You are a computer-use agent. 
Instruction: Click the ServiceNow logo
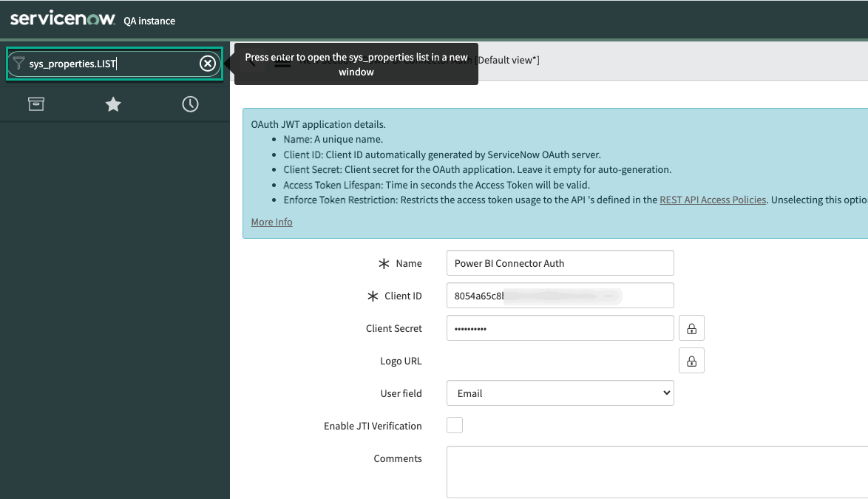point(62,19)
